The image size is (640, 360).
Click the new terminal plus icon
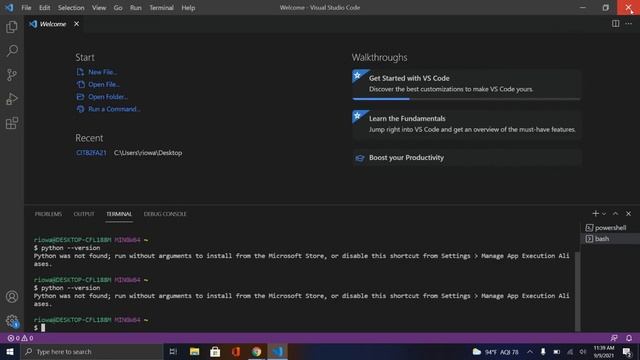pyautogui.click(x=596, y=213)
